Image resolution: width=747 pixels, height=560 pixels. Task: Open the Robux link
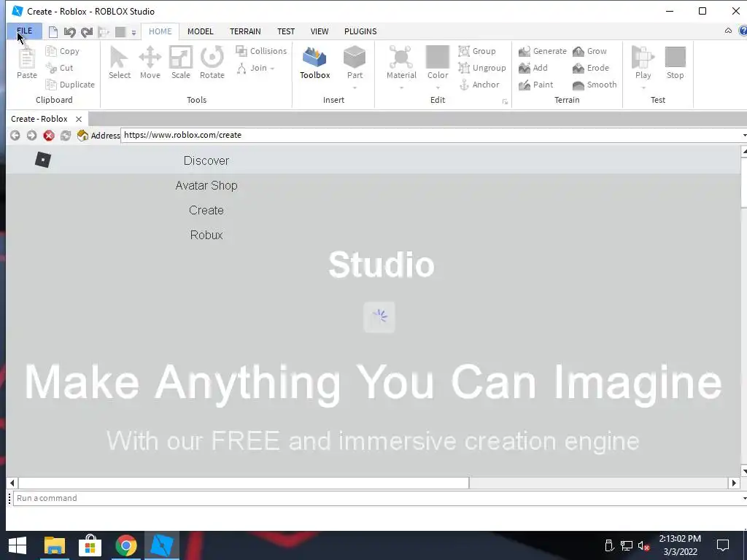[x=206, y=236]
